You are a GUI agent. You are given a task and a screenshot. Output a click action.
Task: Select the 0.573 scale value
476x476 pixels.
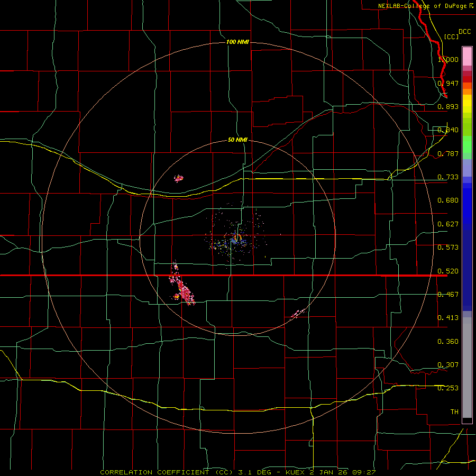pyautogui.click(x=448, y=248)
